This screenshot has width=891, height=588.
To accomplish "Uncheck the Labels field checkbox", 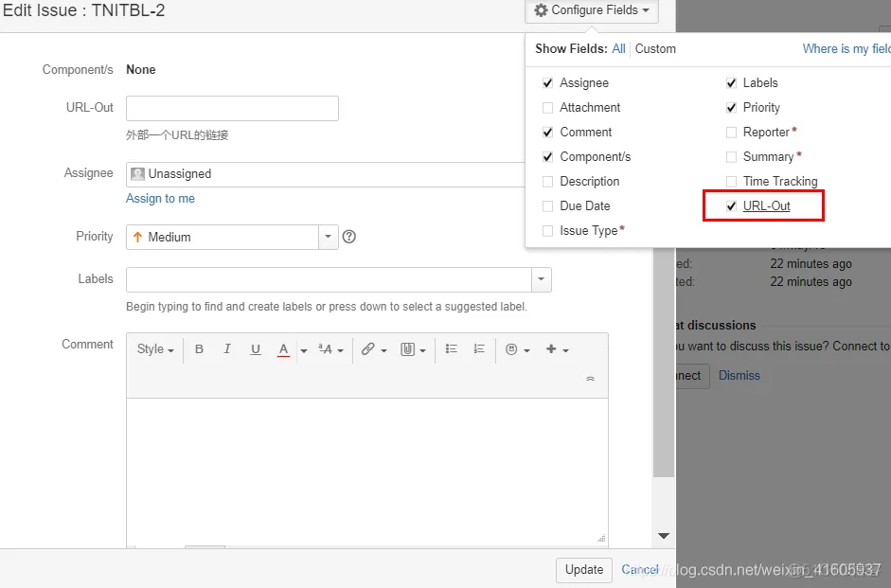I will 731,83.
